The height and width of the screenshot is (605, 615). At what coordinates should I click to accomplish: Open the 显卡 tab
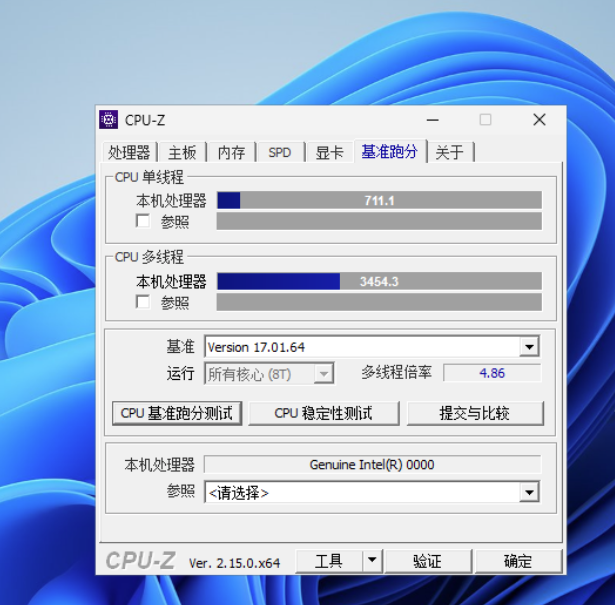[x=329, y=152]
